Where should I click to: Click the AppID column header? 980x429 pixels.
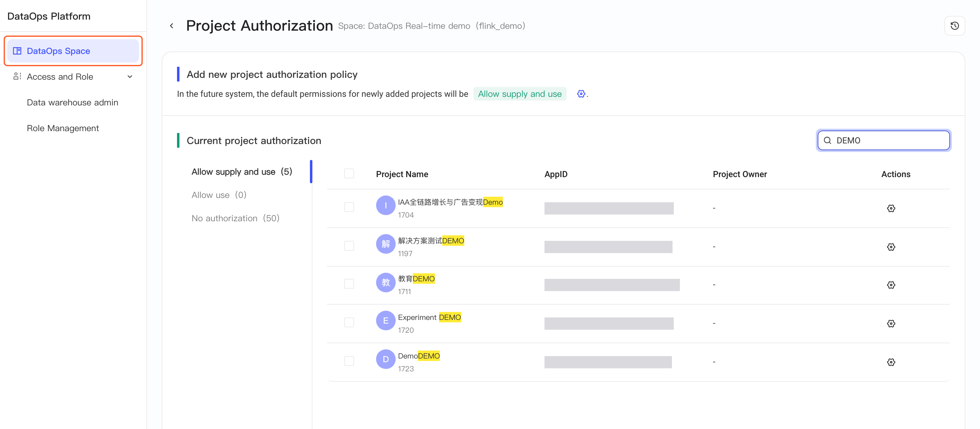[556, 174]
